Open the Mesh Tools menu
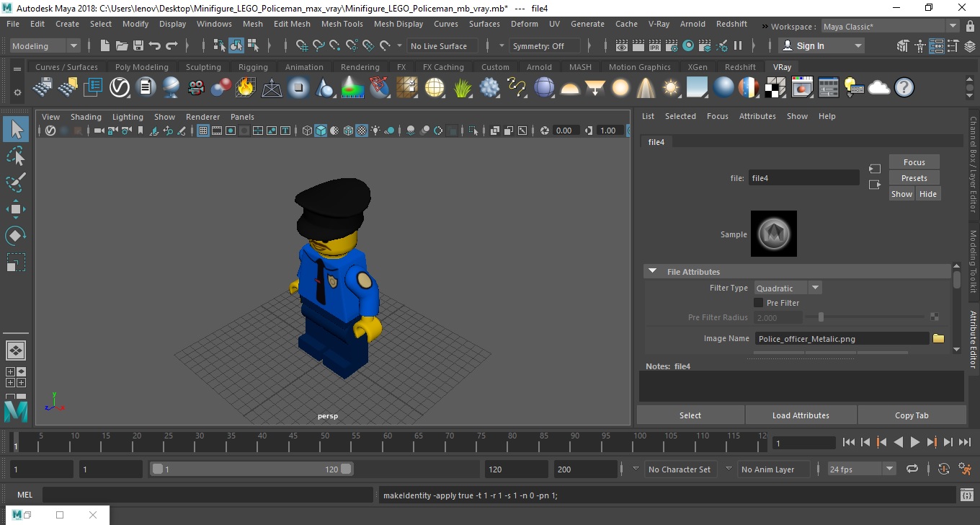 (342, 24)
